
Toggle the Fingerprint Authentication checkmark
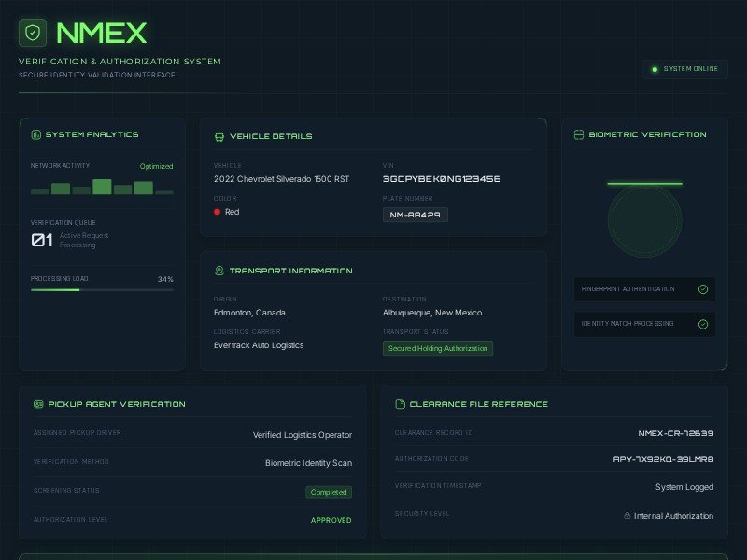(x=702, y=289)
